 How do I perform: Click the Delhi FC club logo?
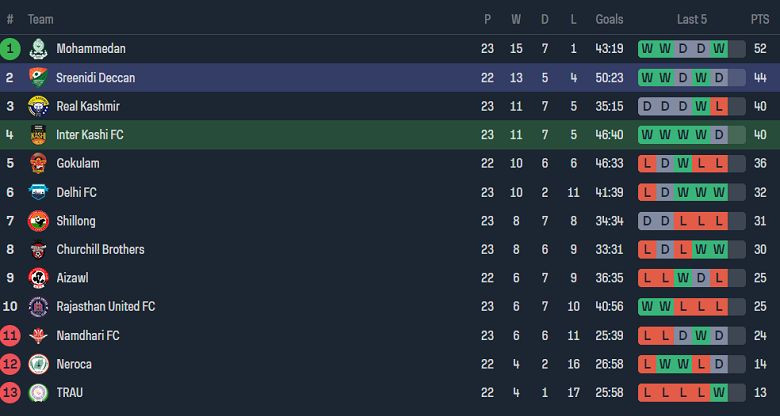coord(38,192)
